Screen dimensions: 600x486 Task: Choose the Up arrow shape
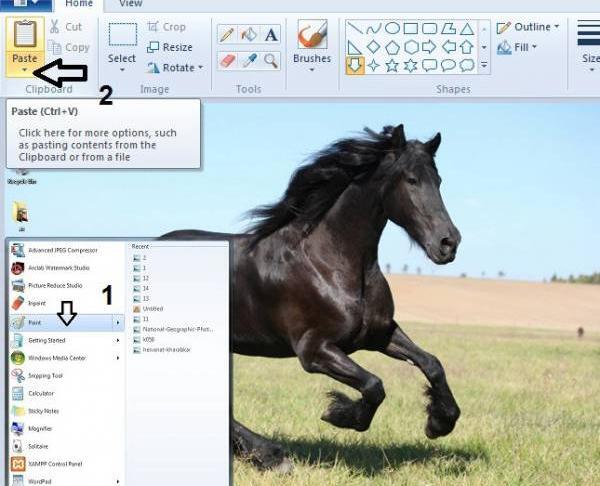point(467,47)
